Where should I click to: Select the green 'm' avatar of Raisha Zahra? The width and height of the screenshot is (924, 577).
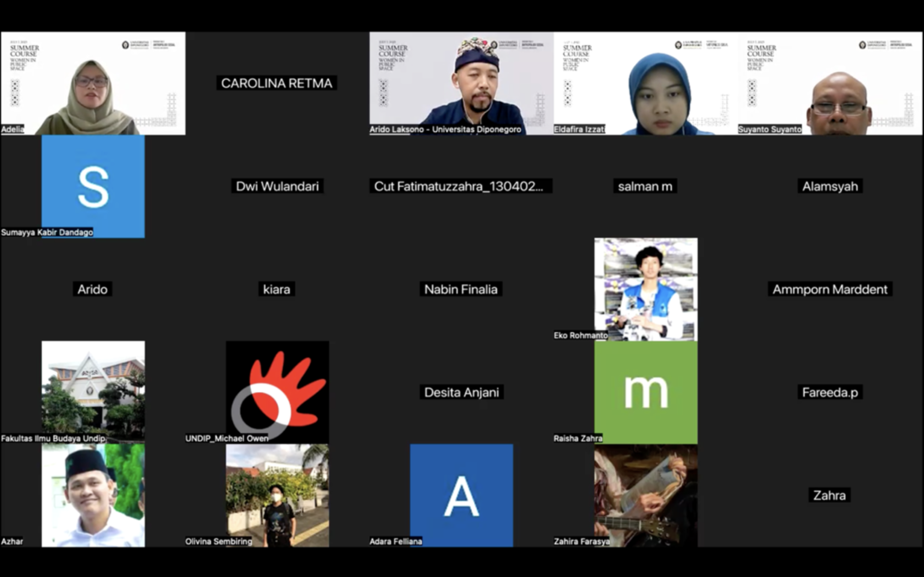645,392
